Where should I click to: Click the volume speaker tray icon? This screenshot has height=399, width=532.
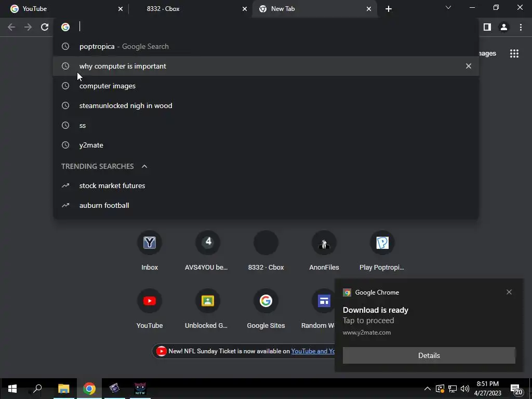pos(465,389)
